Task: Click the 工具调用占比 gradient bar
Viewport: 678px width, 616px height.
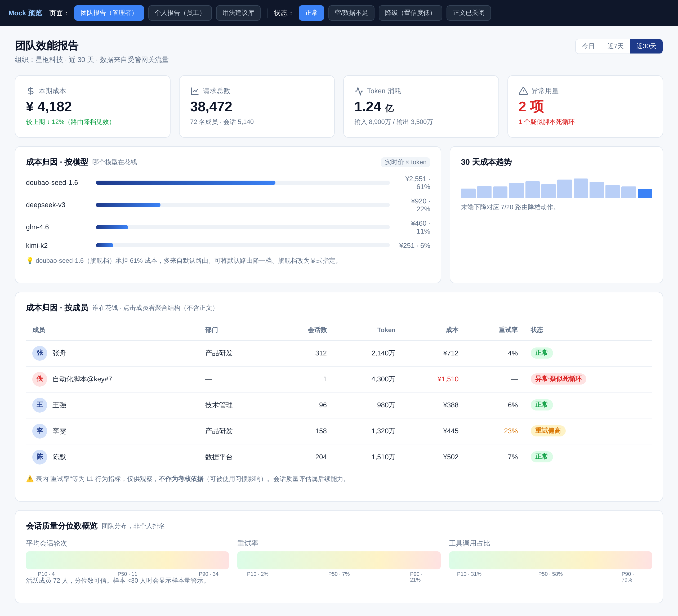Action: click(x=550, y=560)
